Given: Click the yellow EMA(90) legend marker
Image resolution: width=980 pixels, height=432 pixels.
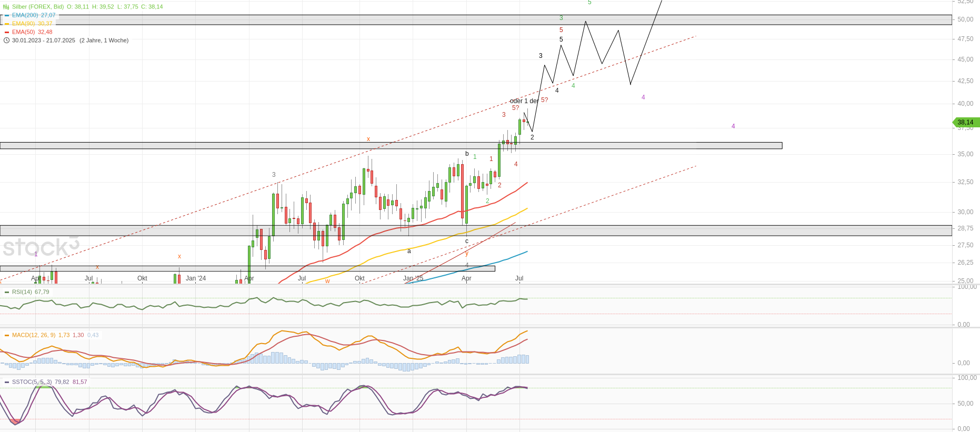Looking at the screenshot, I should (x=7, y=24).
